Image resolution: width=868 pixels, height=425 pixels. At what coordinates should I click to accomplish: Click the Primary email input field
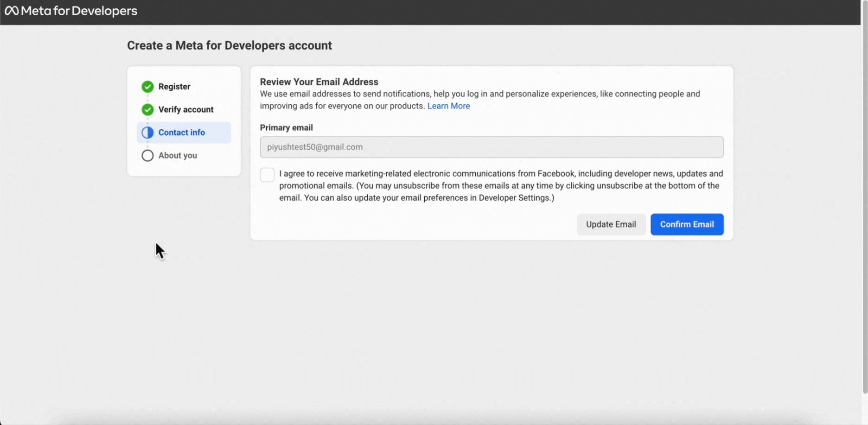pyautogui.click(x=491, y=147)
